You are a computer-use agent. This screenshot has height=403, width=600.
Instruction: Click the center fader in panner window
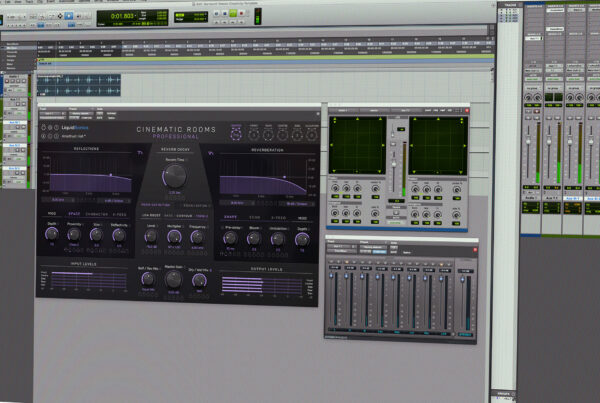coord(394,164)
